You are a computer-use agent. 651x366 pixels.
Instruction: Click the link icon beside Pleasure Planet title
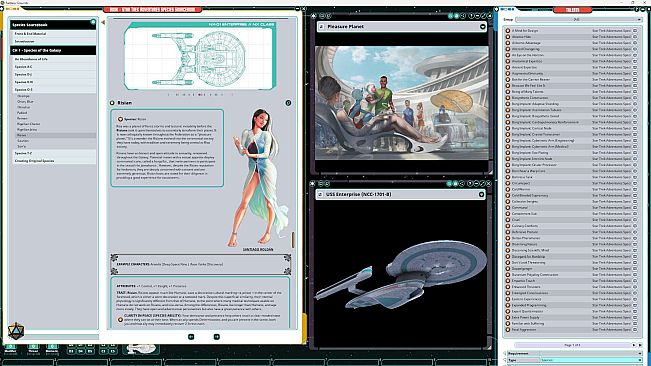321,27
